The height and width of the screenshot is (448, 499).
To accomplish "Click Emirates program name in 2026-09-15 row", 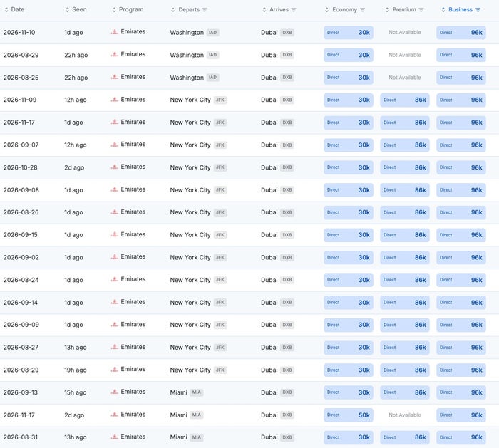I will [133, 234].
